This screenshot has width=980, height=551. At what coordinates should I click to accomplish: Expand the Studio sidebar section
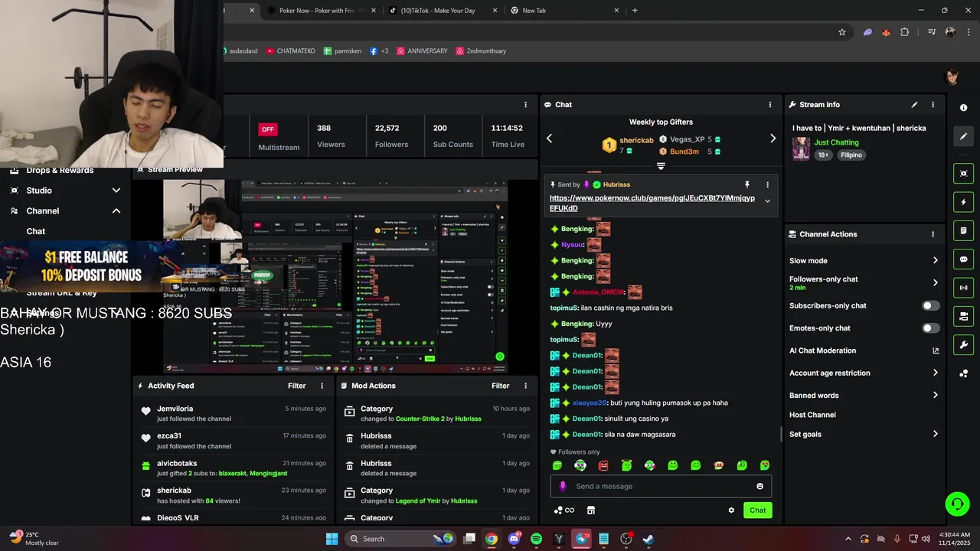click(x=116, y=191)
